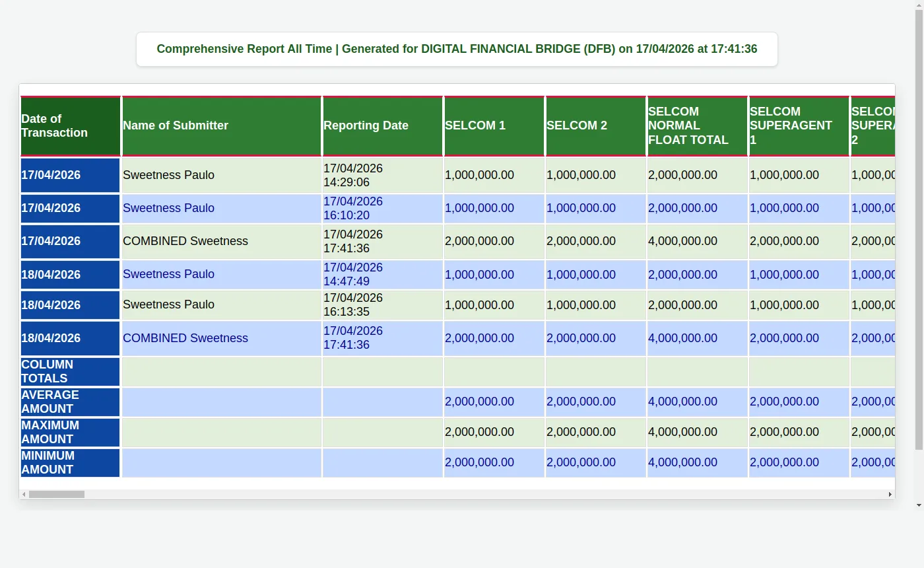Click the up arrow of the page scrollbar
Screen dimensions: 924x568
click(x=919, y=5)
